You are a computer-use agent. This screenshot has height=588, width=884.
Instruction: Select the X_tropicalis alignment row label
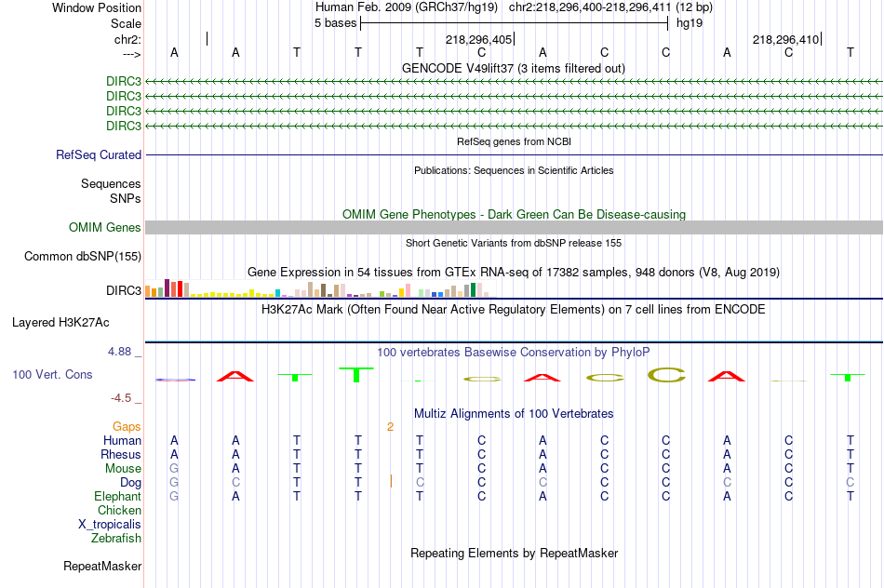pos(110,525)
